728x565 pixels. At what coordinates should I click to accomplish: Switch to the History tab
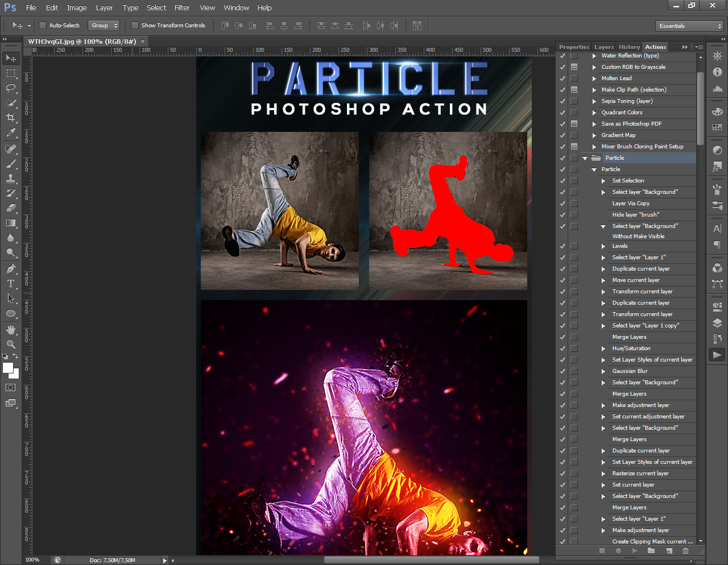(x=630, y=47)
